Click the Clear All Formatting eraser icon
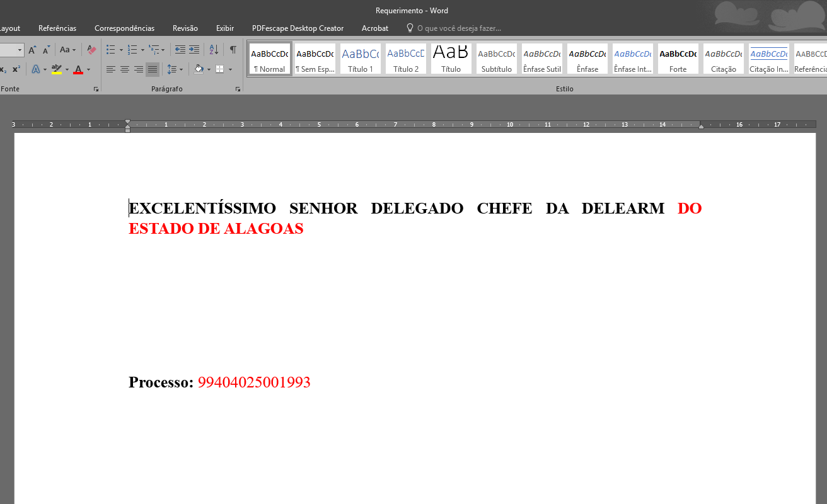This screenshot has width=827, height=504. [x=92, y=50]
